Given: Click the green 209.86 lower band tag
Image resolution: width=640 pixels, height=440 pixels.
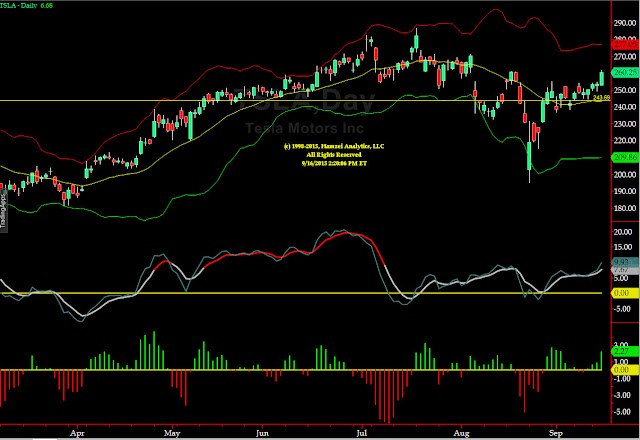Looking at the screenshot, I should point(625,157).
